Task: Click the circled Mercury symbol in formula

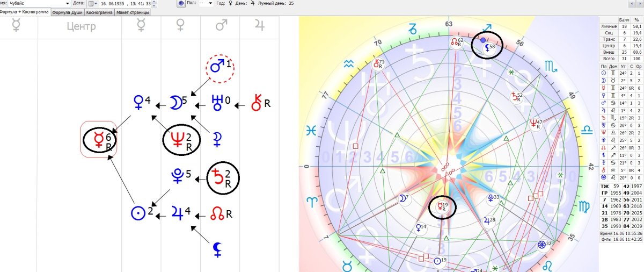Action: point(99,141)
